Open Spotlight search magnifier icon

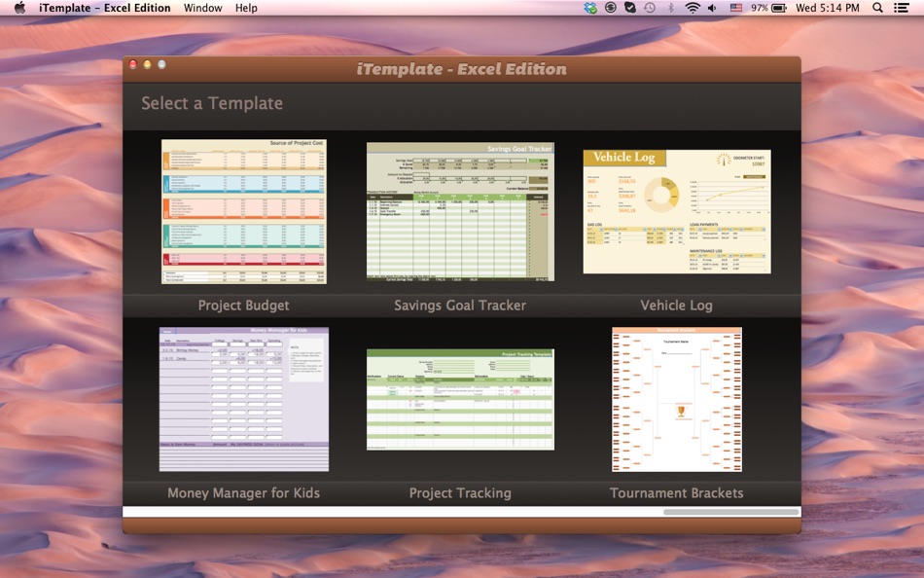tap(877, 8)
